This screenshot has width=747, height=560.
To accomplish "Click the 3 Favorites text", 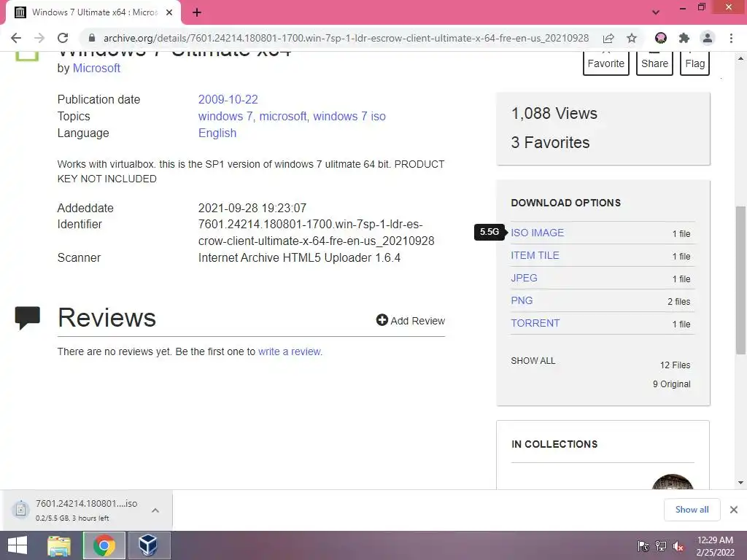I will click(x=550, y=142).
